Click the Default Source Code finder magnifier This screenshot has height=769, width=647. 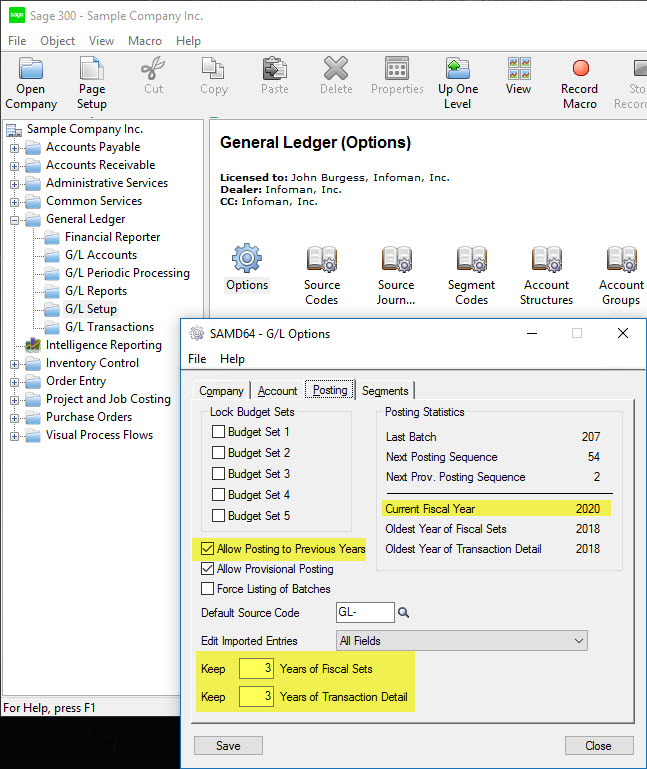pyautogui.click(x=403, y=613)
